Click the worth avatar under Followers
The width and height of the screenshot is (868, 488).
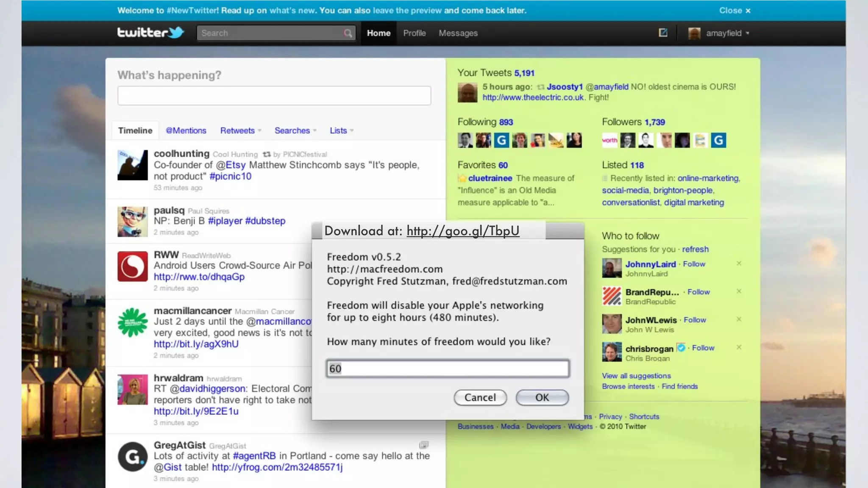tap(609, 140)
